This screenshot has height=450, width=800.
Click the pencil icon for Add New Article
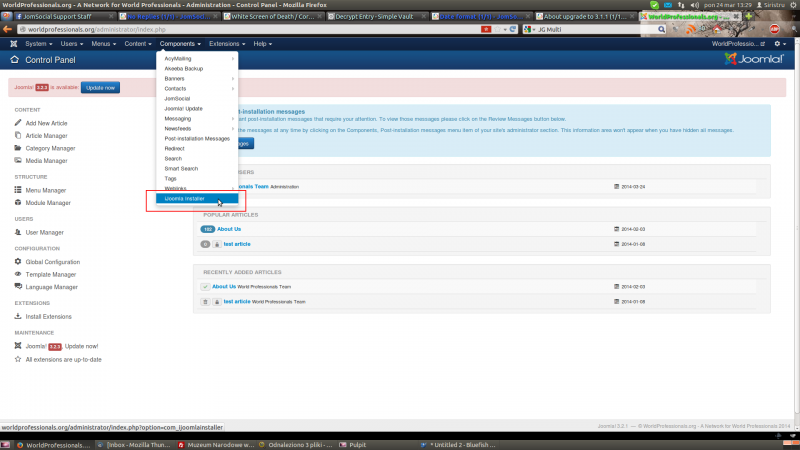tap(18, 123)
